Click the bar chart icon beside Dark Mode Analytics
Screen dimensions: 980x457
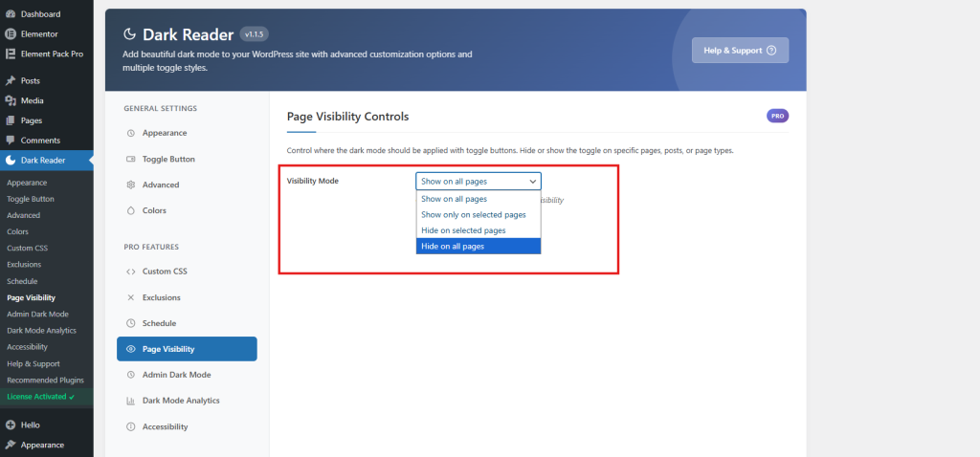tap(130, 401)
